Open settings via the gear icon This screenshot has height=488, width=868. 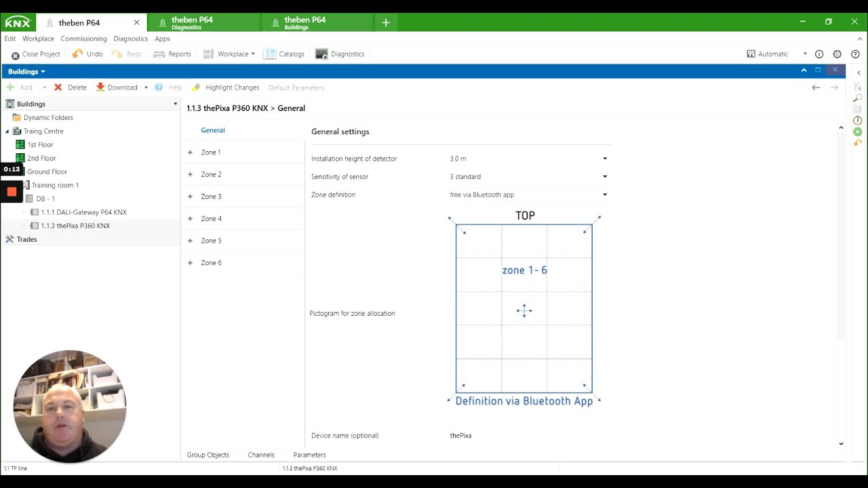click(837, 54)
